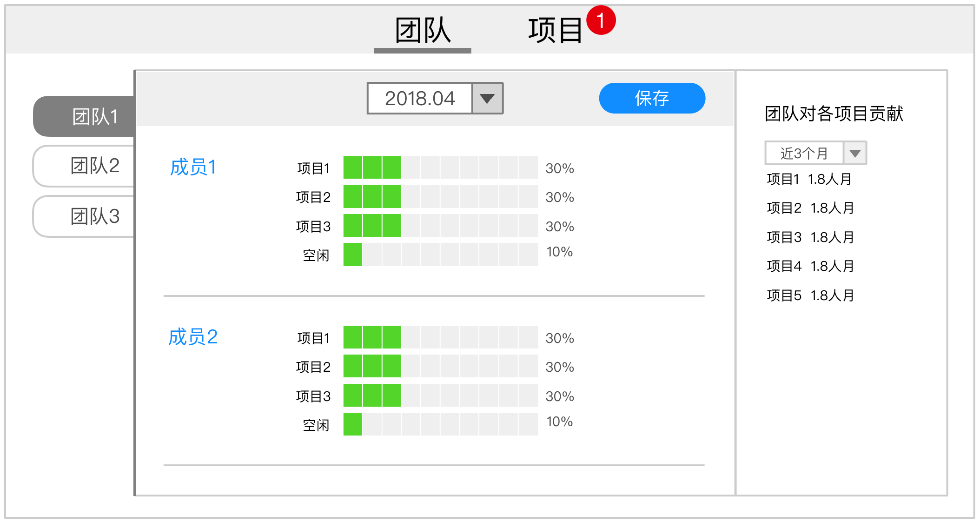Image resolution: width=980 pixels, height=523 pixels.
Task: Select 团队1 in the side tabs
Action: (x=88, y=116)
